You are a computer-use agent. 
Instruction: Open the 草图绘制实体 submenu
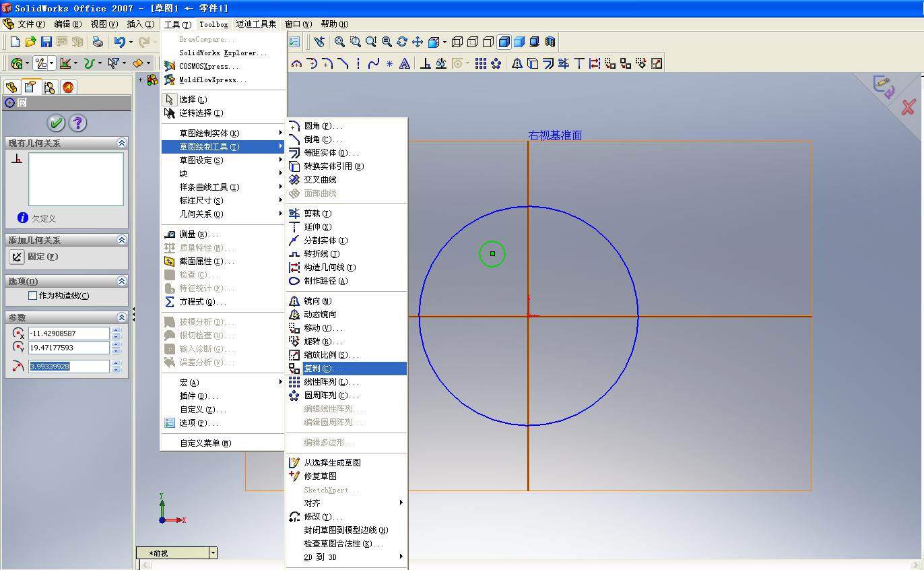224,133
